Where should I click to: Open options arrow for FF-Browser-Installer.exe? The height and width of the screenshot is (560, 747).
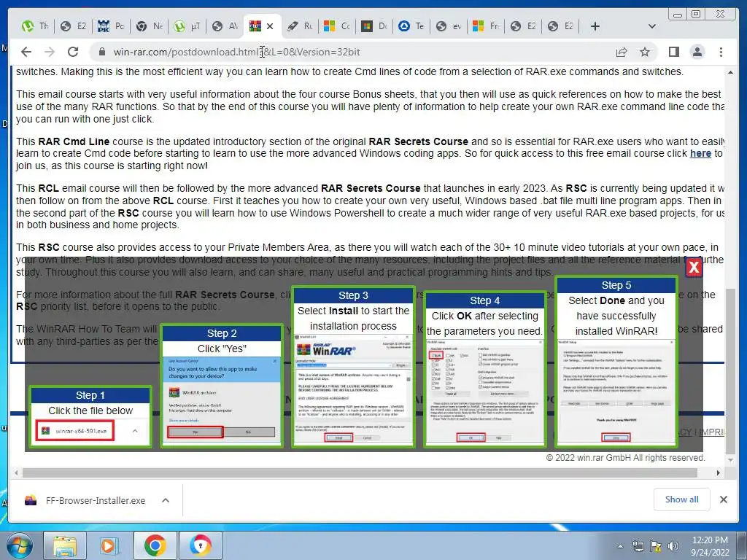pyautogui.click(x=166, y=500)
